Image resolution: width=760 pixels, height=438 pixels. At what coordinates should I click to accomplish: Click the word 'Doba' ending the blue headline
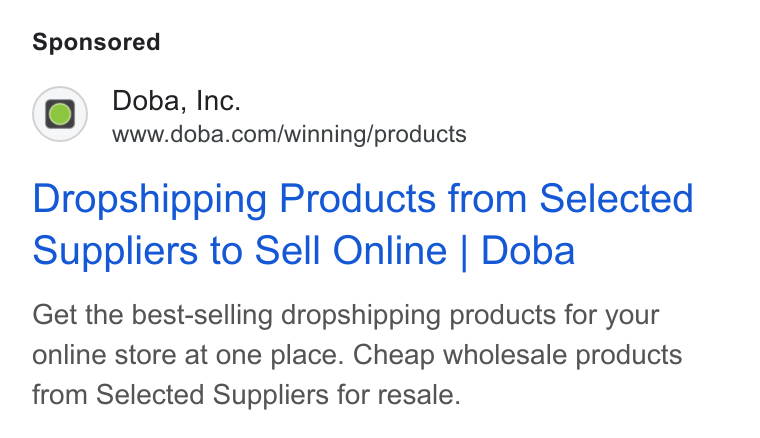click(528, 250)
